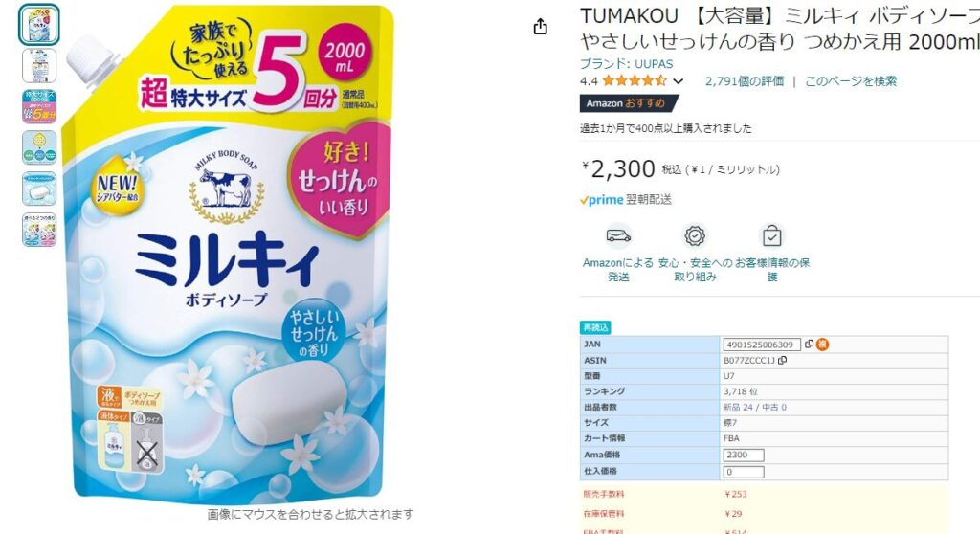Viewport: 980px width, 534px height.
Task: Click the orange circle icon next to the JAN code
Action: point(822,345)
